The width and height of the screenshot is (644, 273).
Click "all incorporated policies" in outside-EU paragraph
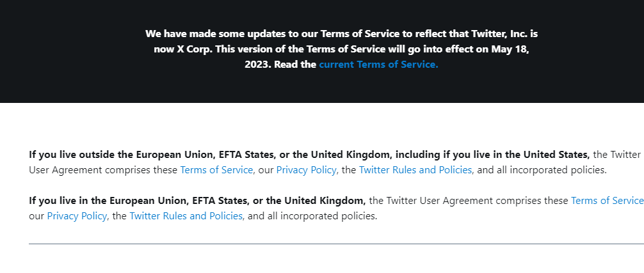(x=551, y=169)
